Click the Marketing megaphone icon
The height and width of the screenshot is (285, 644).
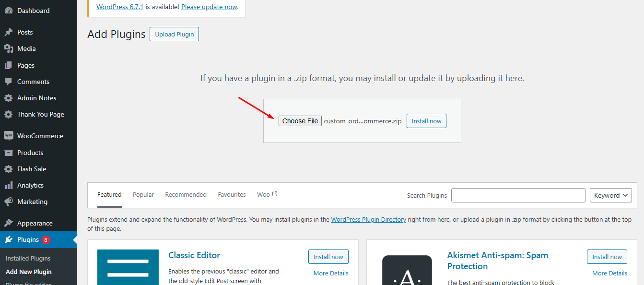click(x=9, y=202)
